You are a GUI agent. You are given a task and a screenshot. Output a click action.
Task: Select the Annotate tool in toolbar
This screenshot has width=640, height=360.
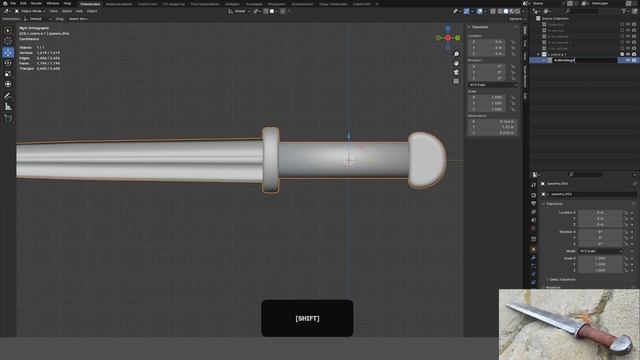[8, 96]
